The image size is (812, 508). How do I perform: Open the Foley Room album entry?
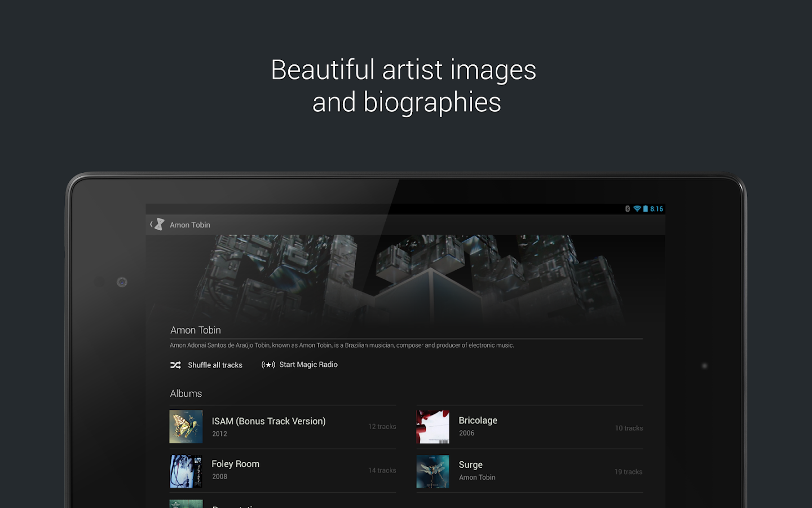point(282,471)
